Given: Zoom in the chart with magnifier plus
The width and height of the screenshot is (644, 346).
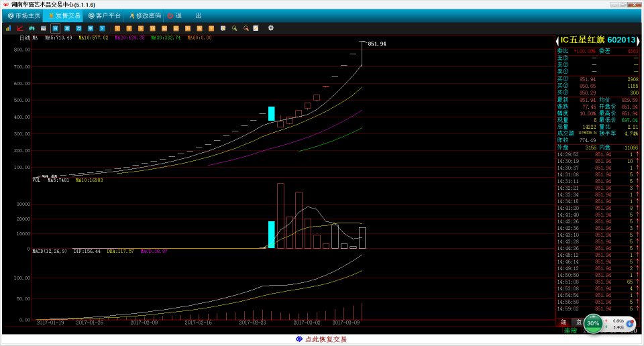Looking at the screenshot, I should [235, 28].
